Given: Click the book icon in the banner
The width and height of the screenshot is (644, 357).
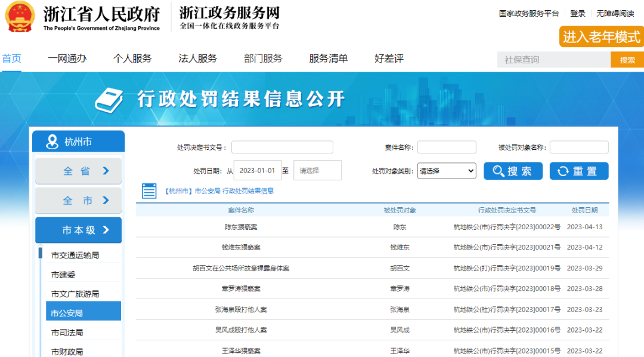Looking at the screenshot, I should [x=109, y=100].
